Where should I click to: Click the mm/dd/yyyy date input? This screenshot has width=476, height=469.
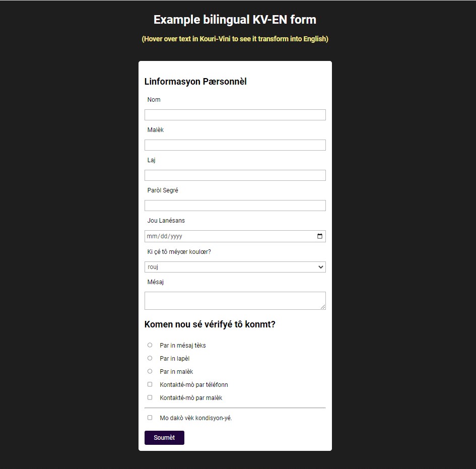227,236
